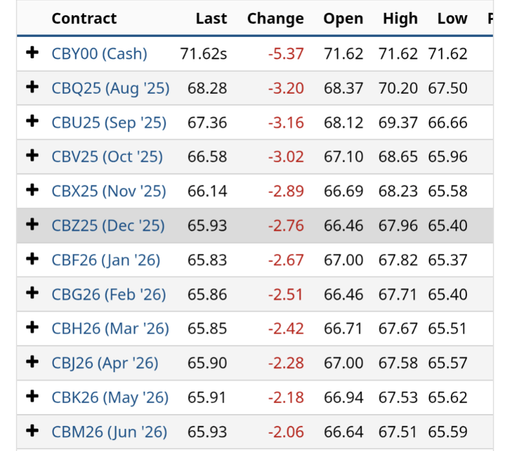
Task: Sort by the Contract column header
Action: click(84, 18)
